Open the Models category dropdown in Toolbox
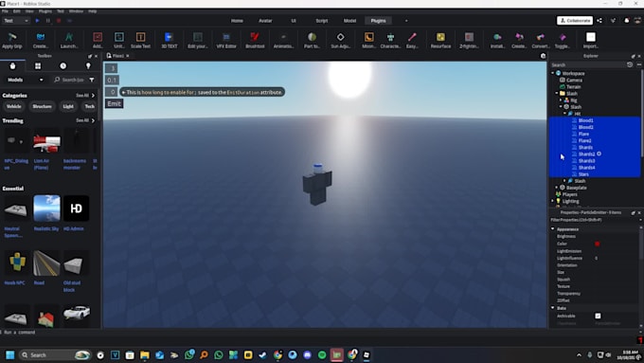The height and width of the screenshot is (363, 644). pos(25,80)
